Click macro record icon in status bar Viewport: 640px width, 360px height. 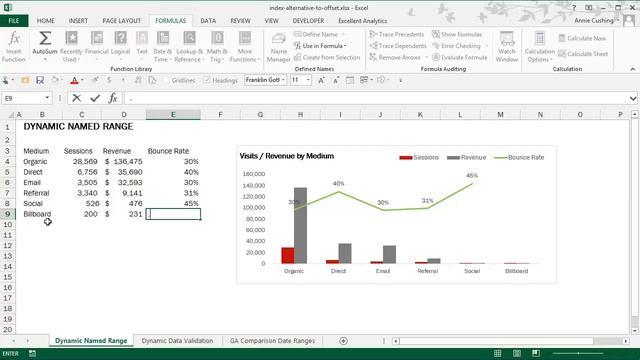[32, 353]
